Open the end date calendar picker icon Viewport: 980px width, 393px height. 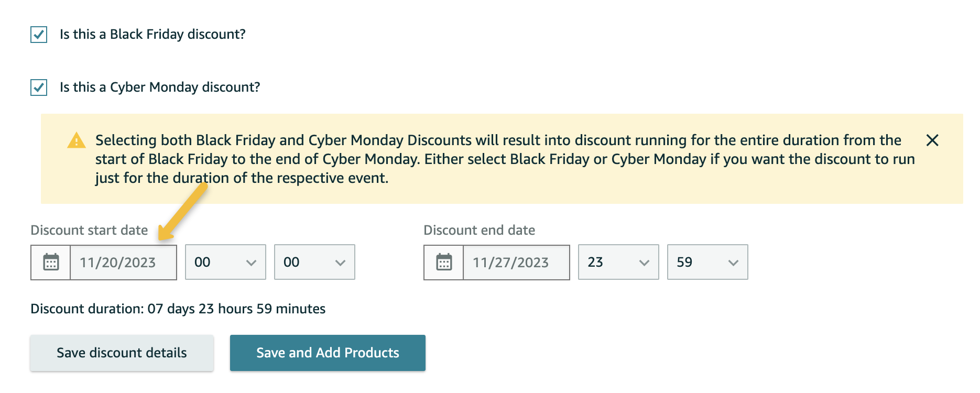pyautogui.click(x=444, y=262)
